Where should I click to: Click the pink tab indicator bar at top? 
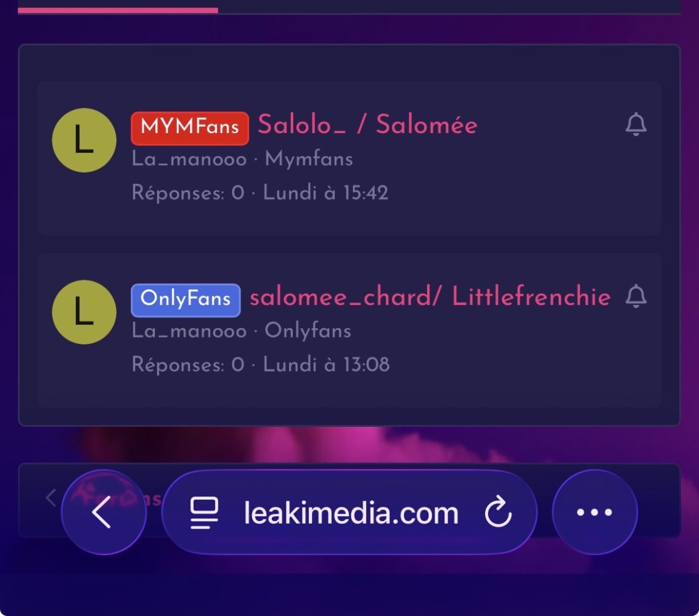point(118,10)
